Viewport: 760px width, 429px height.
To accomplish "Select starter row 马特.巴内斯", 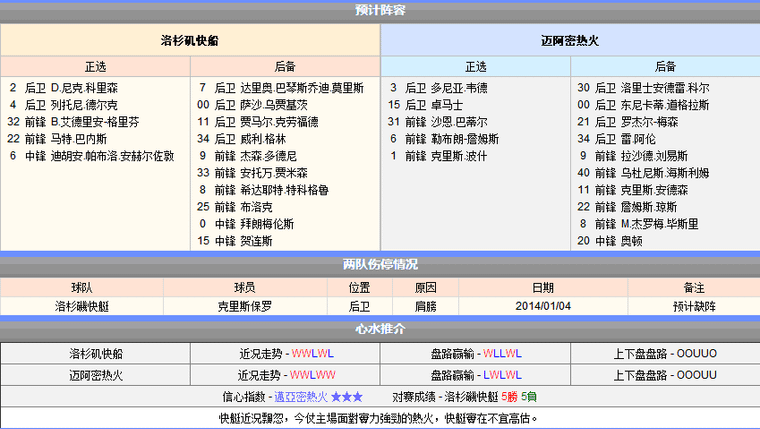I will 57,139.
